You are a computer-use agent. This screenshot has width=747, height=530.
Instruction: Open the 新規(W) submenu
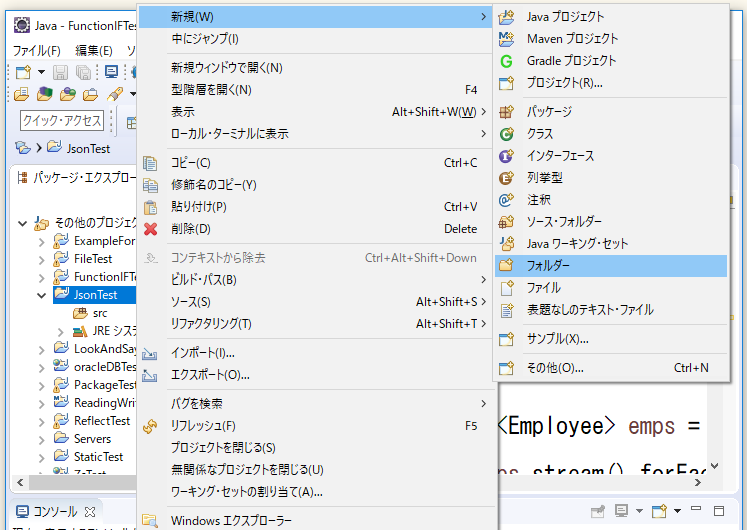tap(315, 17)
